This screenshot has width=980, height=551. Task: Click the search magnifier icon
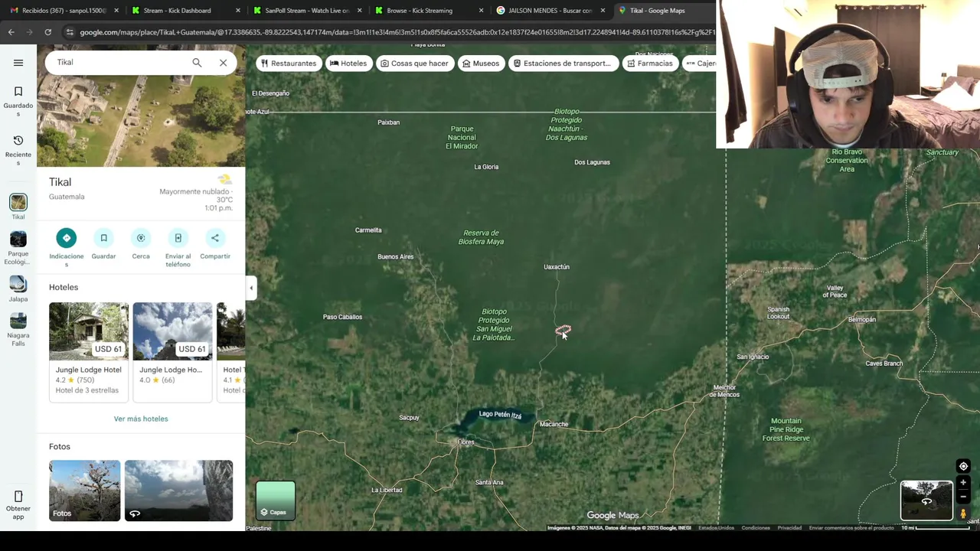pyautogui.click(x=197, y=63)
